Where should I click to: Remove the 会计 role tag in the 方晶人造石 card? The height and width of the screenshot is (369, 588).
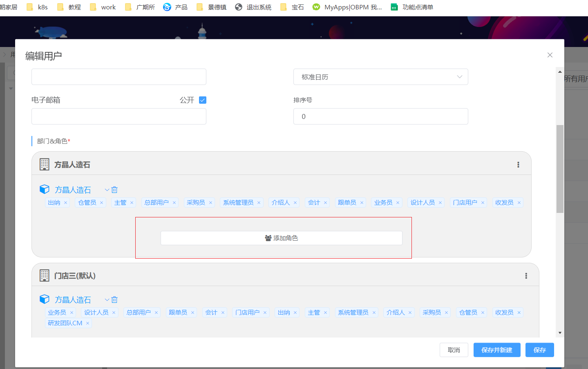coord(325,203)
